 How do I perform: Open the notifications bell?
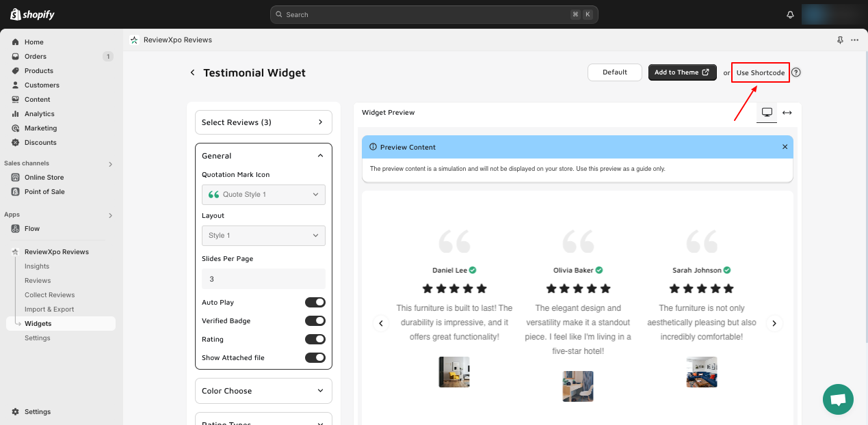[x=791, y=14]
